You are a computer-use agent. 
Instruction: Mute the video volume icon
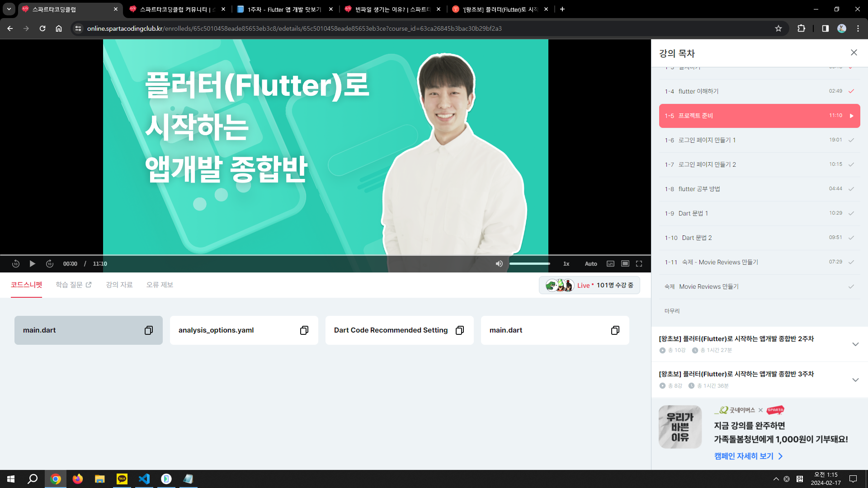[x=499, y=263]
